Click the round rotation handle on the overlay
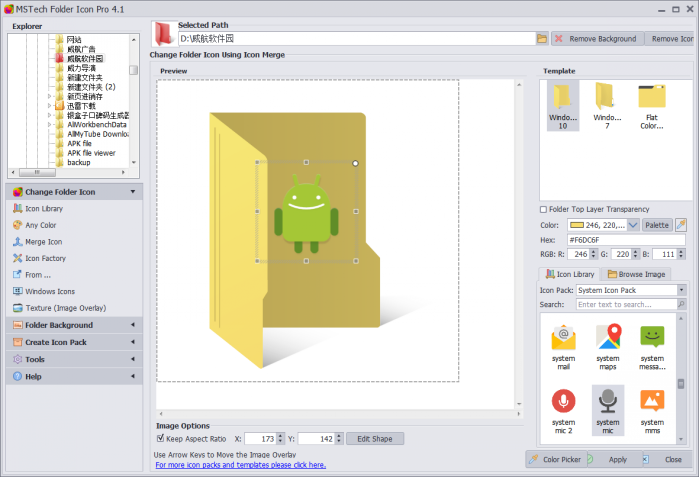Viewport: 699px width, 477px height. pyautogui.click(x=355, y=163)
